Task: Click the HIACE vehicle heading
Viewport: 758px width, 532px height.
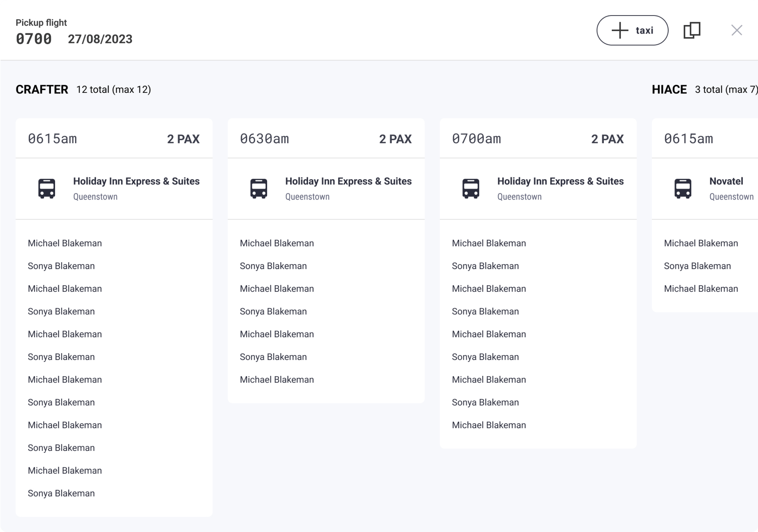Action: point(669,90)
